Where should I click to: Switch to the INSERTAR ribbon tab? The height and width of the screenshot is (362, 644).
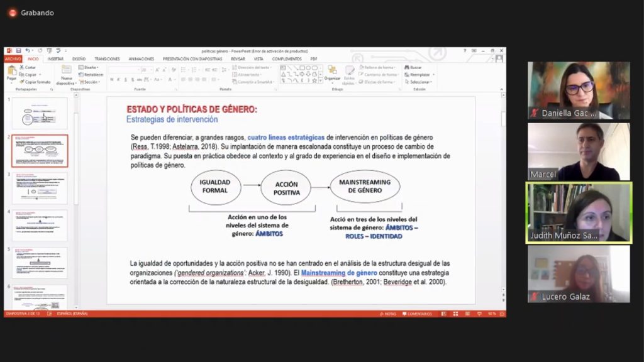[x=55, y=59]
